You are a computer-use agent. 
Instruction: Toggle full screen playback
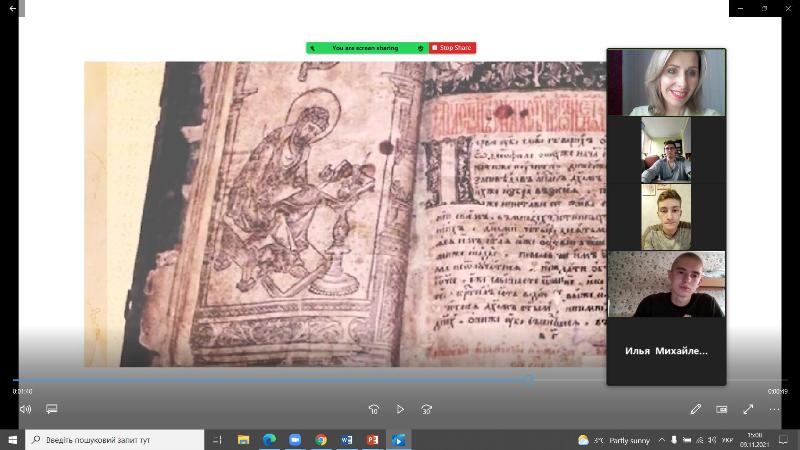click(x=748, y=409)
